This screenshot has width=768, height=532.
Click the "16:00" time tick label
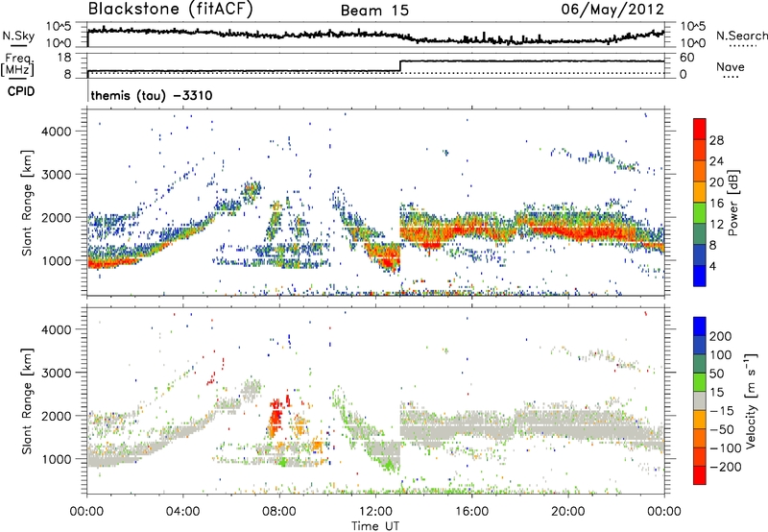tap(471, 512)
